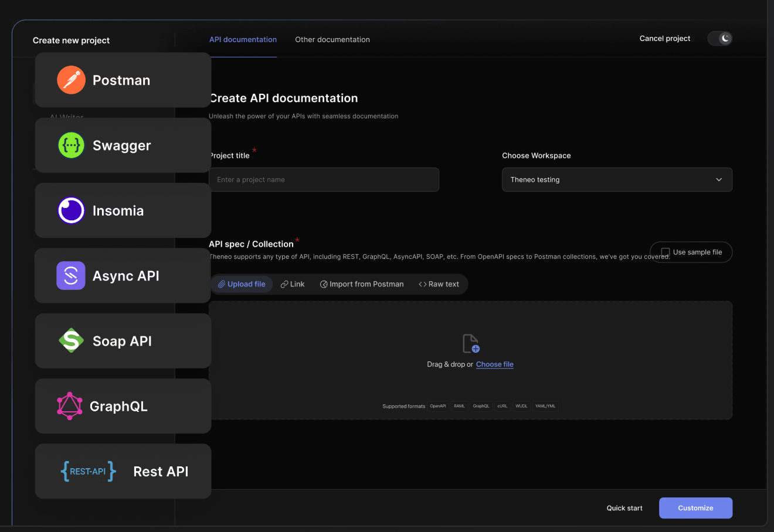This screenshot has height=532, width=774.
Task: Switch to API documentation tab
Action: pyautogui.click(x=243, y=39)
